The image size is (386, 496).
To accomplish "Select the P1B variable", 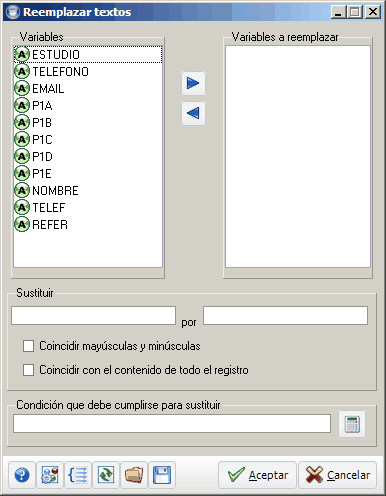I will point(88,123).
